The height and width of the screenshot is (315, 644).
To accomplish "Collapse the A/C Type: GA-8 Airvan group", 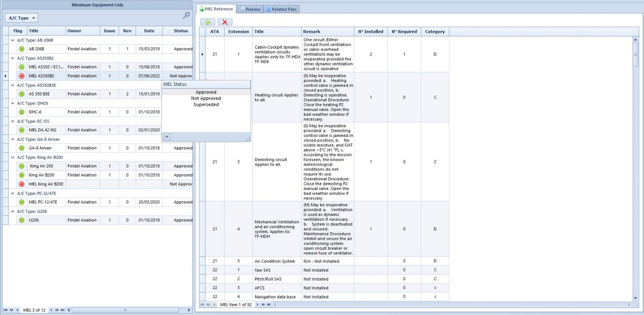I will point(12,139).
